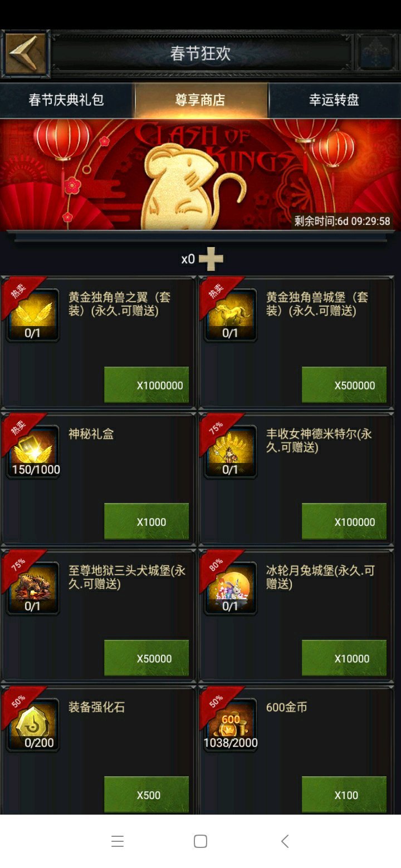Tap the Android home square button
This screenshot has width=401, height=868.
pyautogui.click(x=200, y=841)
